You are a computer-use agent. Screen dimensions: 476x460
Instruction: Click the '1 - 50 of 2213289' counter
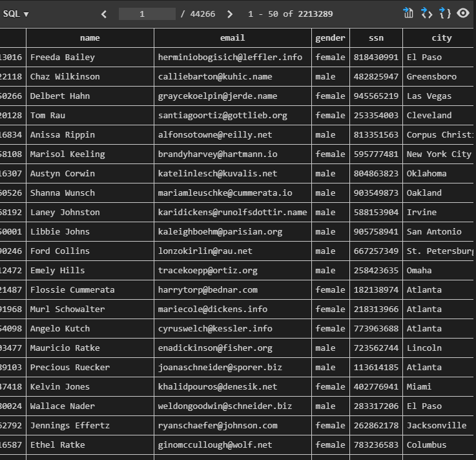click(290, 14)
